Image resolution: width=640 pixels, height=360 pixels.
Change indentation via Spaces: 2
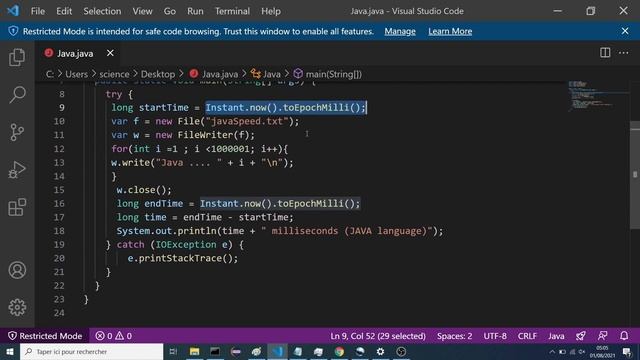point(454,336)
